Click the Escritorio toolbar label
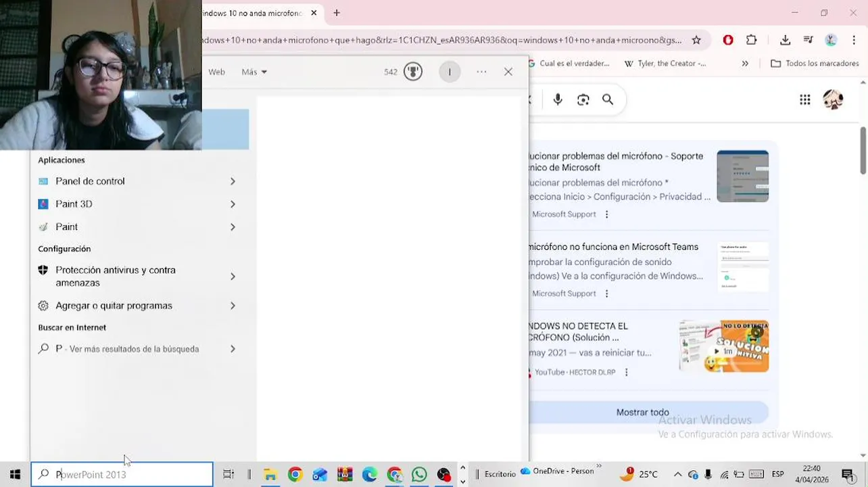The width and height of the screenshot is (868, 487). click(x=500, y=474)
